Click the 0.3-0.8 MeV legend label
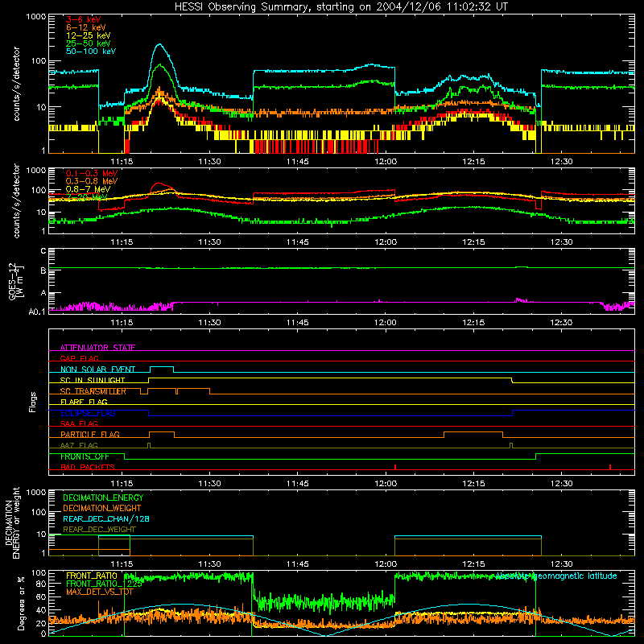Viewport: 644px width, 644px height. click(x=92, y=181)
